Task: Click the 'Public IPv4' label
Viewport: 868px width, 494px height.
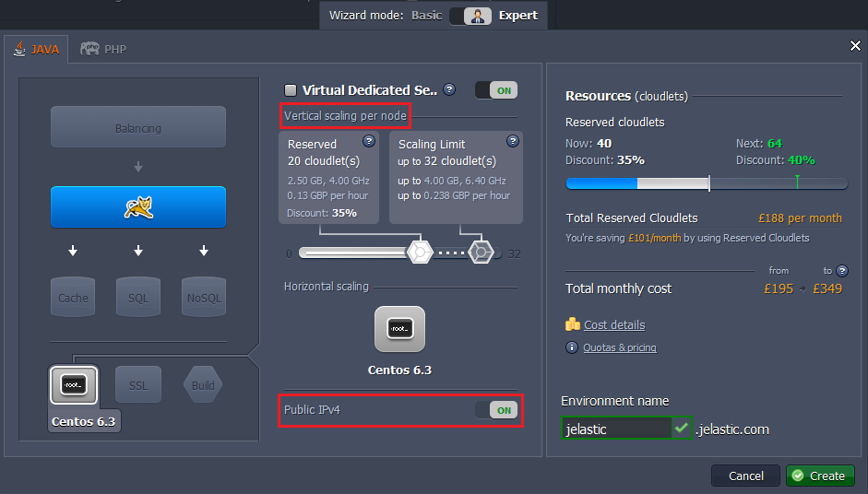Action: coord(312,410)
